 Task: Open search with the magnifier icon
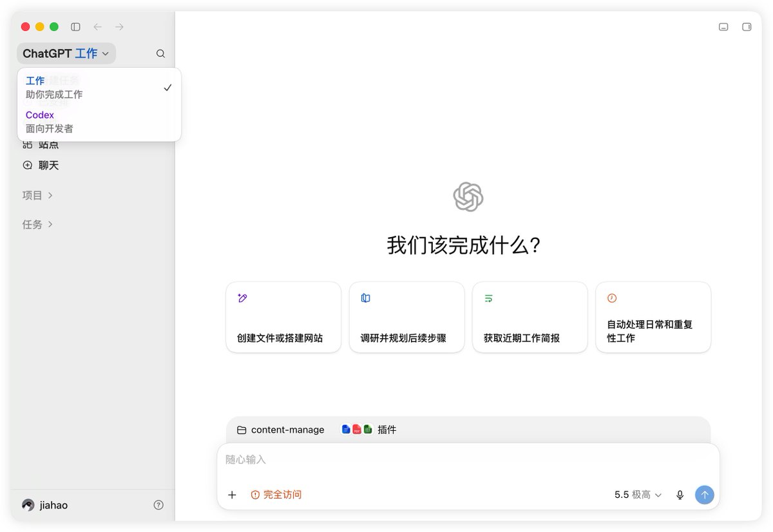(160, 53)
